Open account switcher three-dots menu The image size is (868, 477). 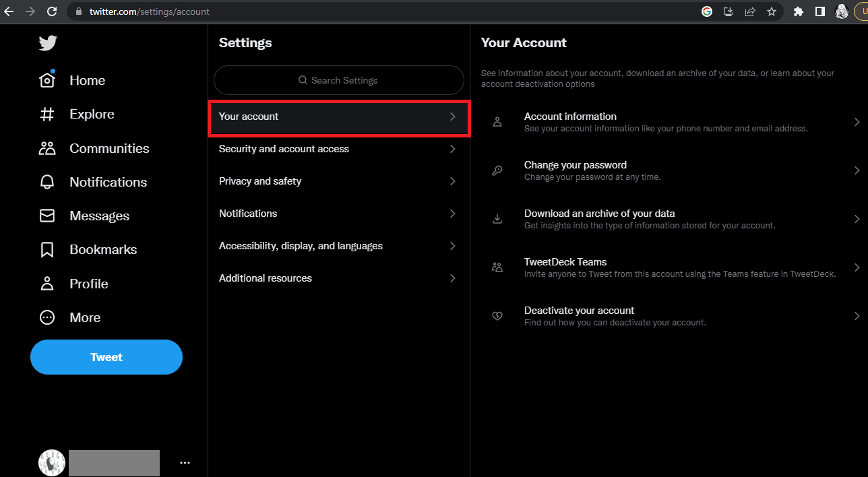[x=185, y=463]
